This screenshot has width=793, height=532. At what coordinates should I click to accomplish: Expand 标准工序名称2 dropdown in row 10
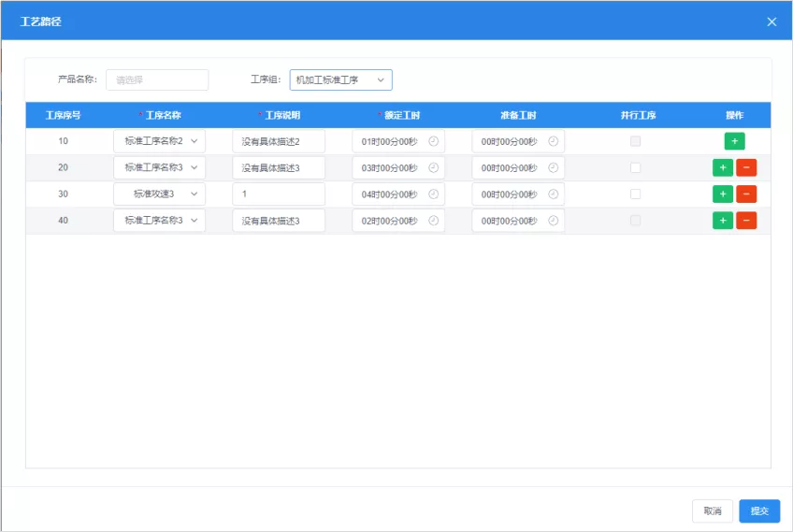(x=159, y=141)
